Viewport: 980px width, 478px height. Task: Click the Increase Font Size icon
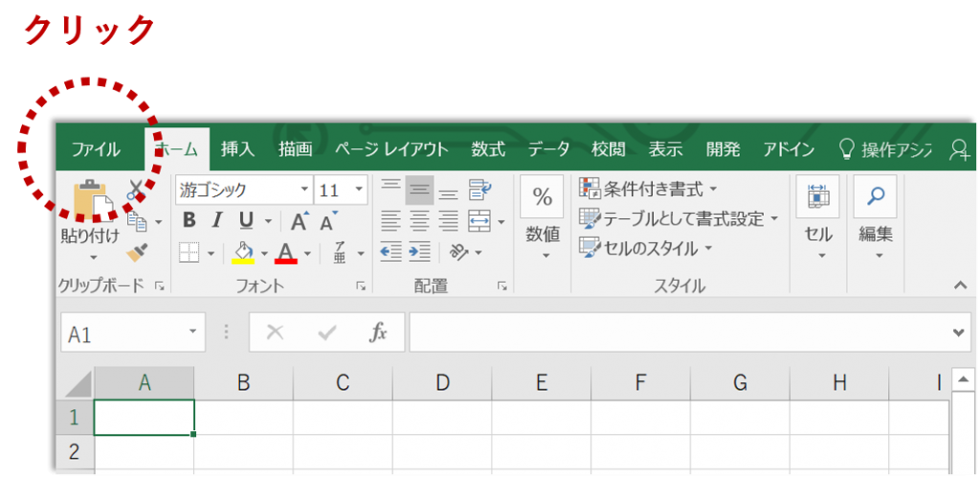pos(300,221)
